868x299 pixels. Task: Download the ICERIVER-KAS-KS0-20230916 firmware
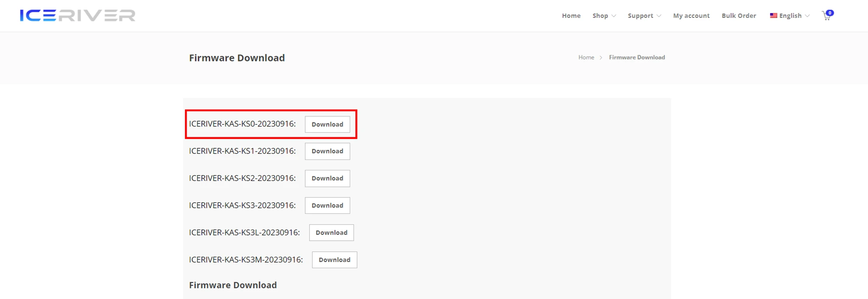click(327, 124)
